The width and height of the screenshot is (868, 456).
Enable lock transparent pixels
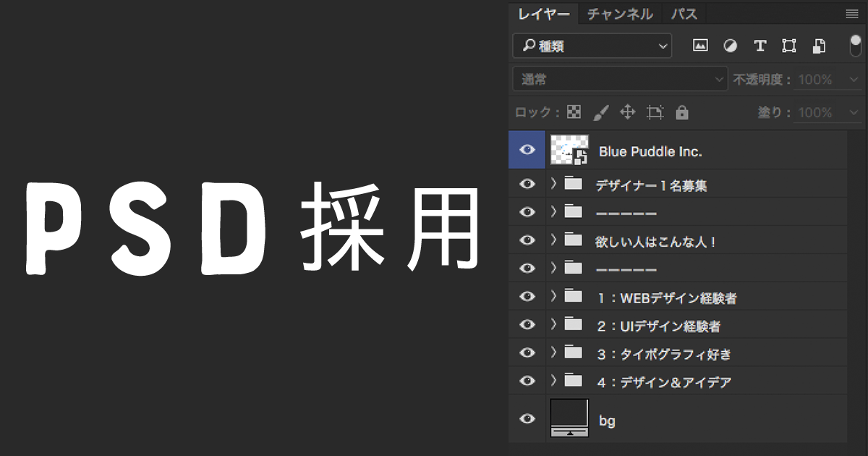click(574, 112)
